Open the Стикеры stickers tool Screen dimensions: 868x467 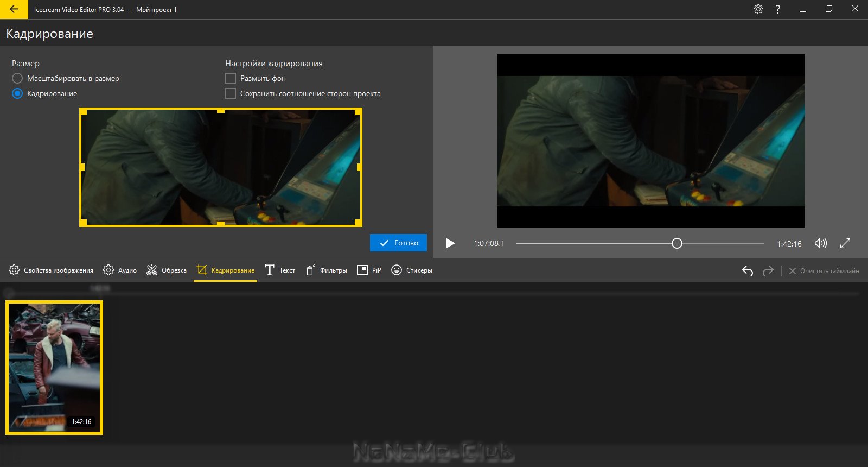(x=412, y=270)
